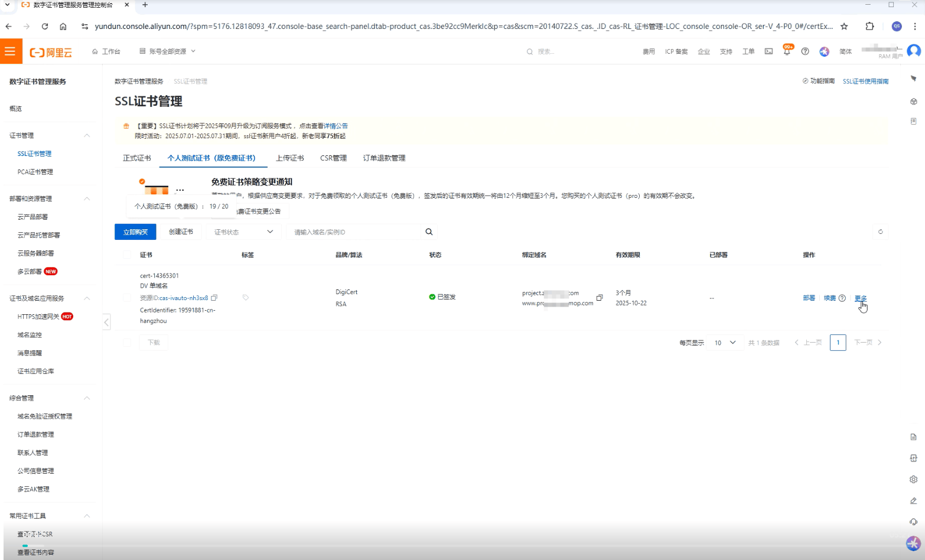Tick the checkbox for cert-14365301 row
Viewport: 925px width, 560px height.
(x=127, y=298)
